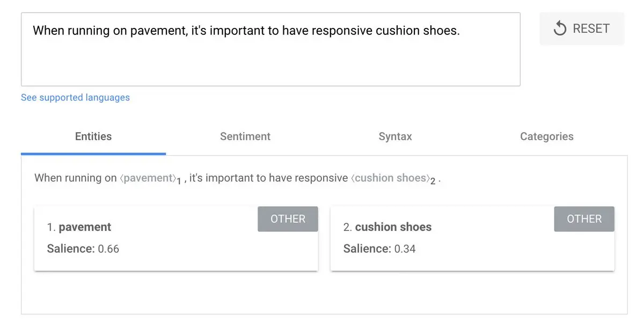644x326 pixels.
Task: Click the OTHER badge on the pavement card
Action: point(288,219)
